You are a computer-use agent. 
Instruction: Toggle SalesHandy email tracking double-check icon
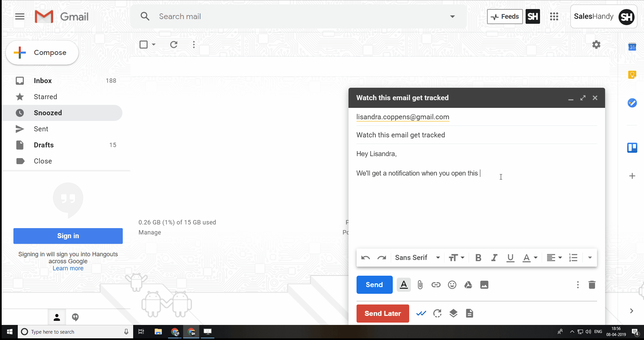point(421,314)
